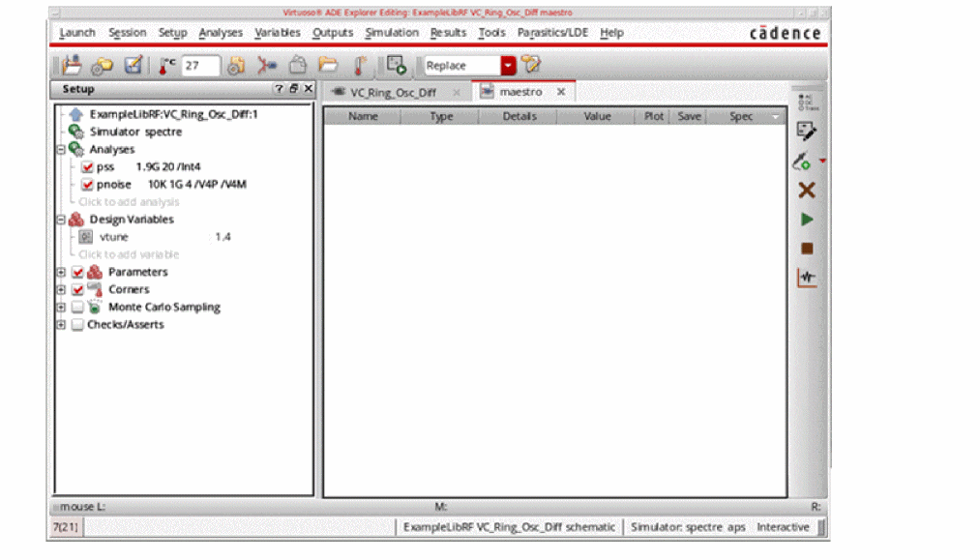Screen dimensions: 980x560
Task: Stop simulation with brown square button
Action: [x=807, y=249]
